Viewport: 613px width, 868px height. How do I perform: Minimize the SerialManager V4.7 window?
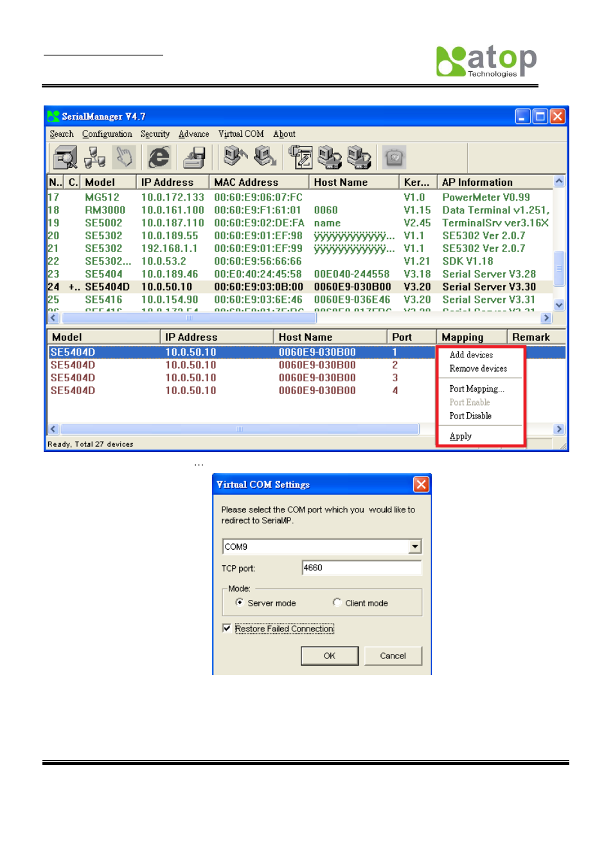coord(523,116)
